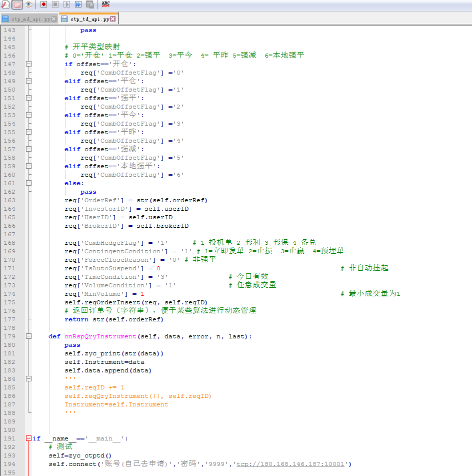Click the function list icon at far left
472x476 pixels.
click(x=5, y=5)
